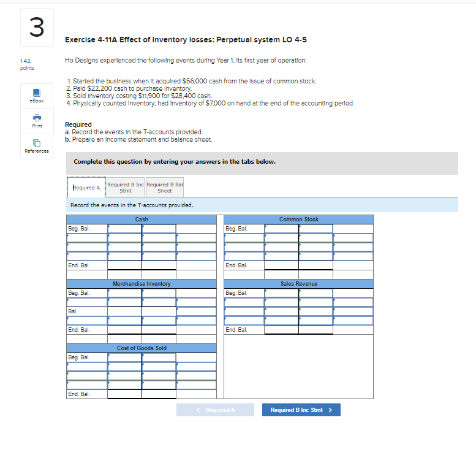The height and width of the screenshot is (469, 476).
Task: Click Common Stock Beg. Bal. credit field
Action: click(x=315, y=229)
